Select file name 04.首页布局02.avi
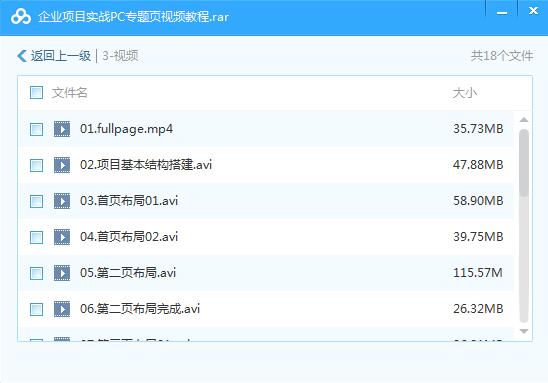Screen dimensions: 548x383 [129, 237]
